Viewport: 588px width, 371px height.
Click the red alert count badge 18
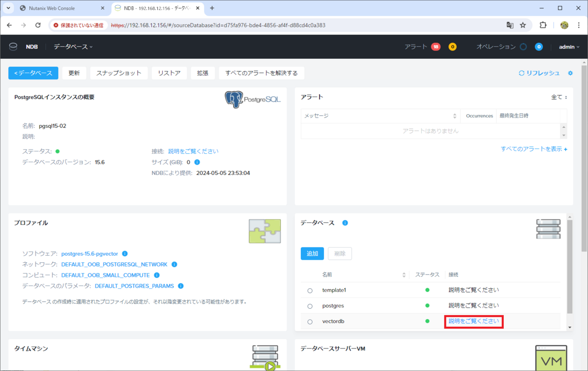tap(436, 47)
